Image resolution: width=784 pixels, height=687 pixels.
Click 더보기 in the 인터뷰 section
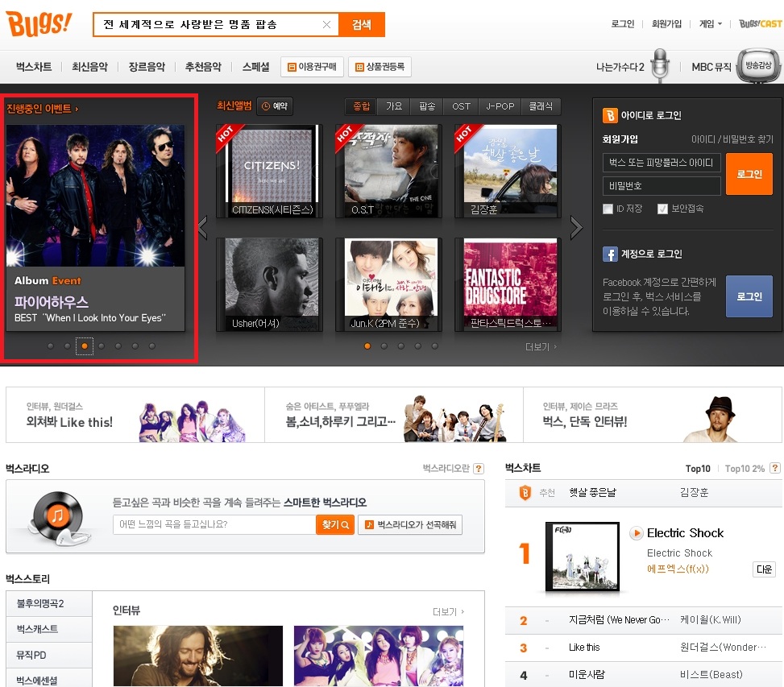pos(448,611)
